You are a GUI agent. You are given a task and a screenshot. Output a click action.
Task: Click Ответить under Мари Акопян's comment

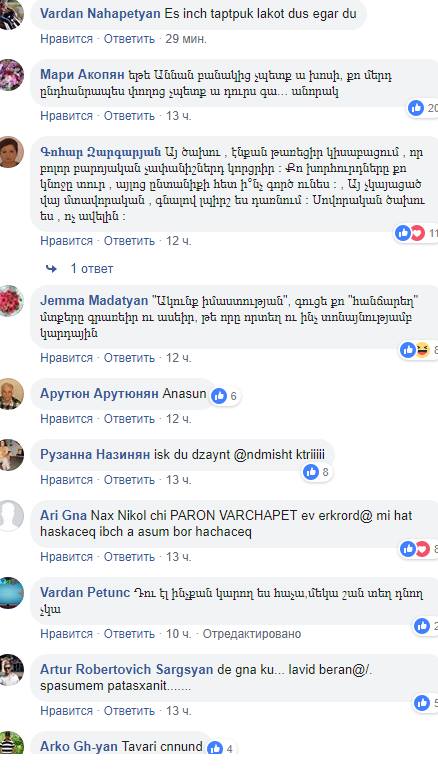point(129,116)
